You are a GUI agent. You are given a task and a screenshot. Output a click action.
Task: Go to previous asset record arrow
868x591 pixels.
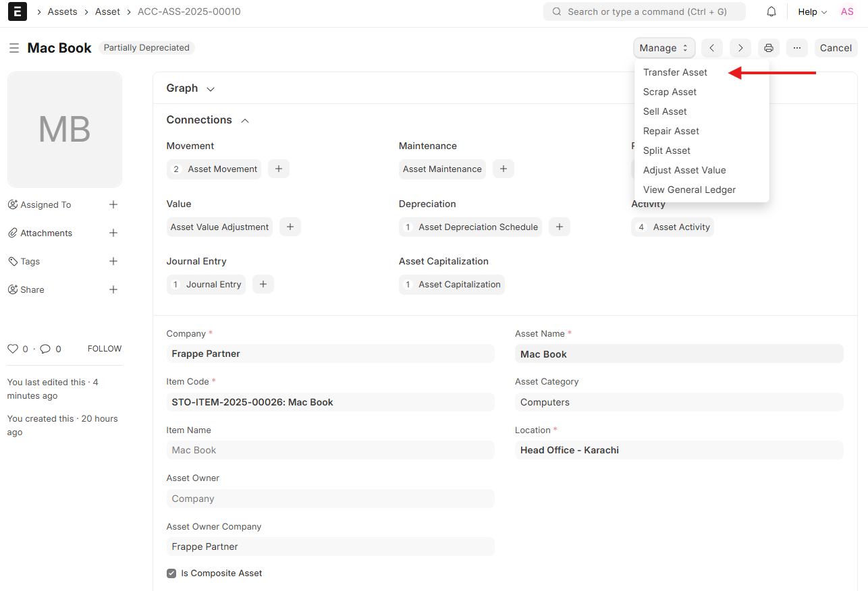click(x=711, y=48)
